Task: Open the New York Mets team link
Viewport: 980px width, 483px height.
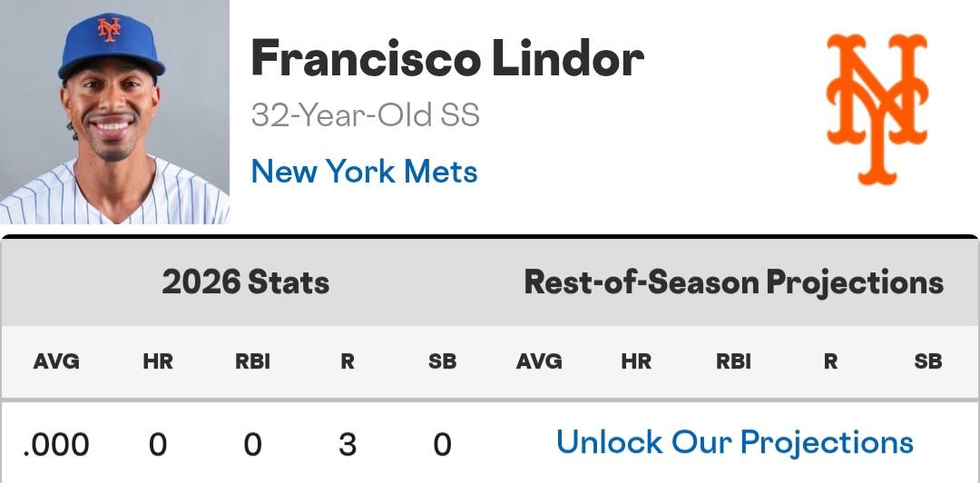Action: click(x=364, y=171)
